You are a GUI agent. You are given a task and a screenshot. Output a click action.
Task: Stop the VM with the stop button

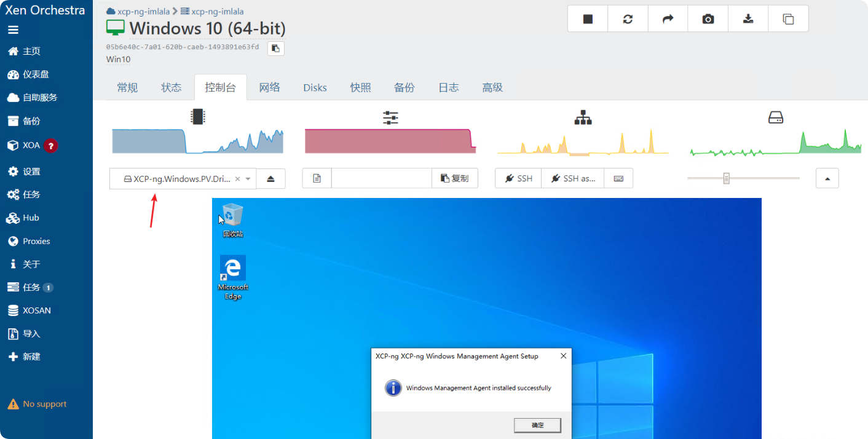click(588, 19)
